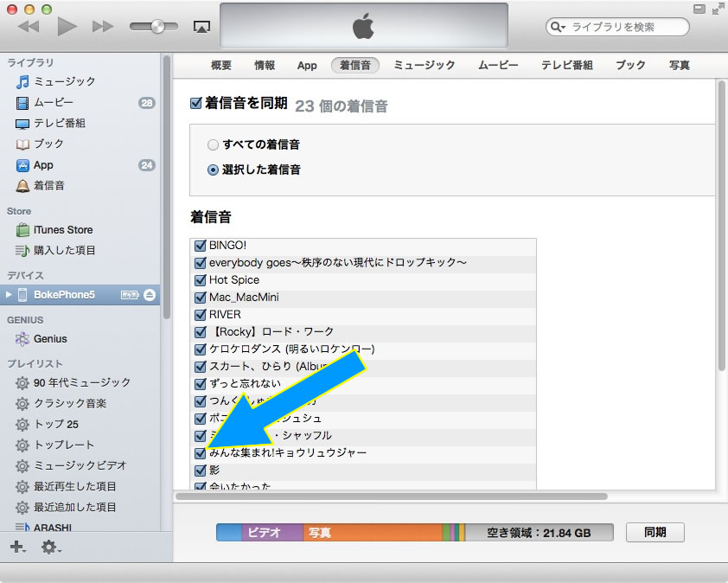Switch to the 写真 tab

point(680,66)
